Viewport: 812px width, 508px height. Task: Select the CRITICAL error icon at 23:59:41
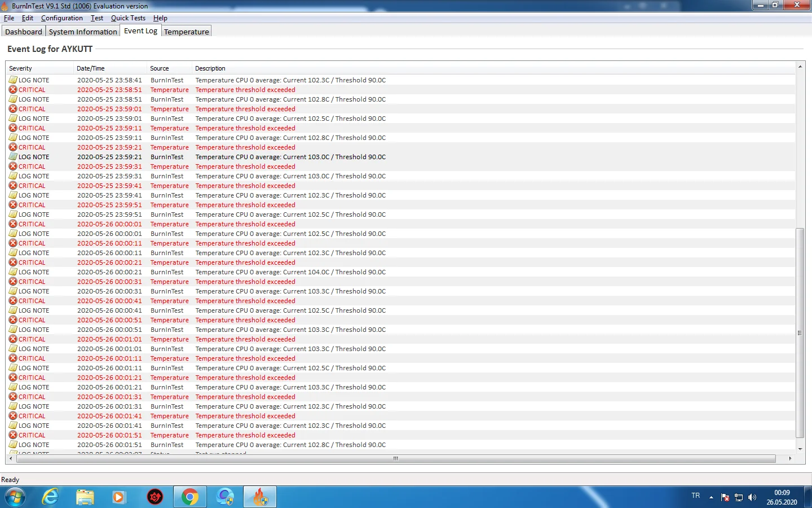[x=13, y=185]
